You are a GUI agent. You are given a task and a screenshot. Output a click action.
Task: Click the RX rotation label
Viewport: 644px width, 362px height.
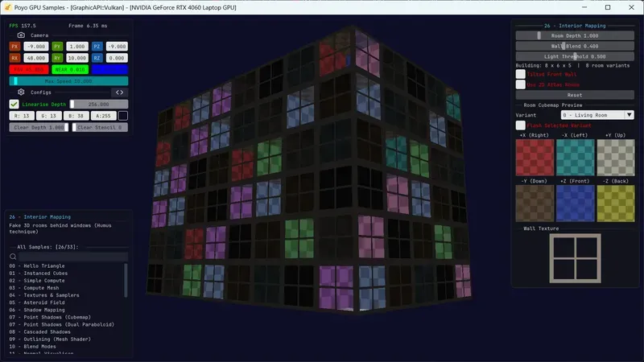click(x=14, y=58)
